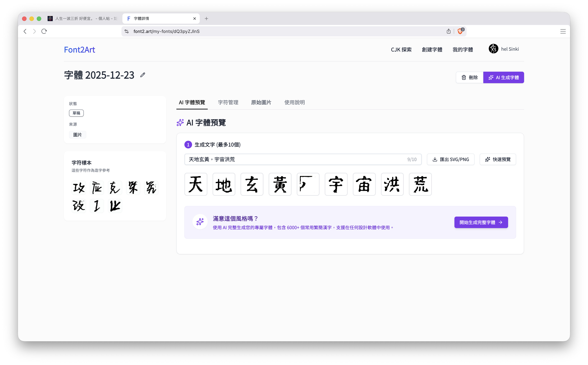Screen dimensions: 588x365
Task: Go back with the browser back arrow
Action: pos(25,31)
